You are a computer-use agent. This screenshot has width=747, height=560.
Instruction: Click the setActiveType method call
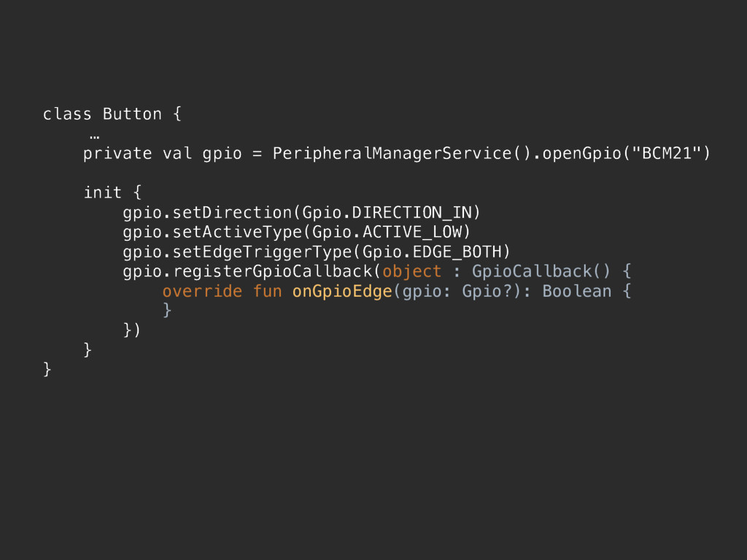[237, 233]
